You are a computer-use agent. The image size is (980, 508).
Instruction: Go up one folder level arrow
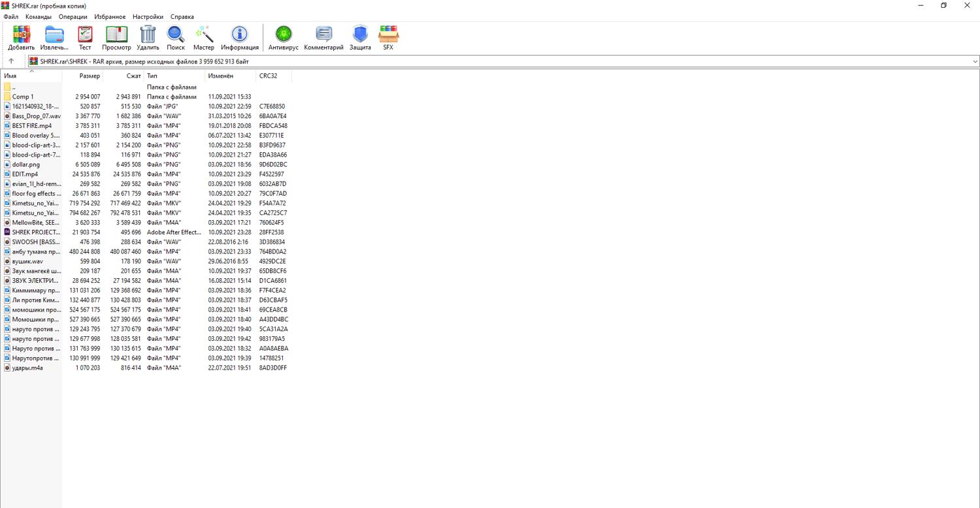[11, 61]
